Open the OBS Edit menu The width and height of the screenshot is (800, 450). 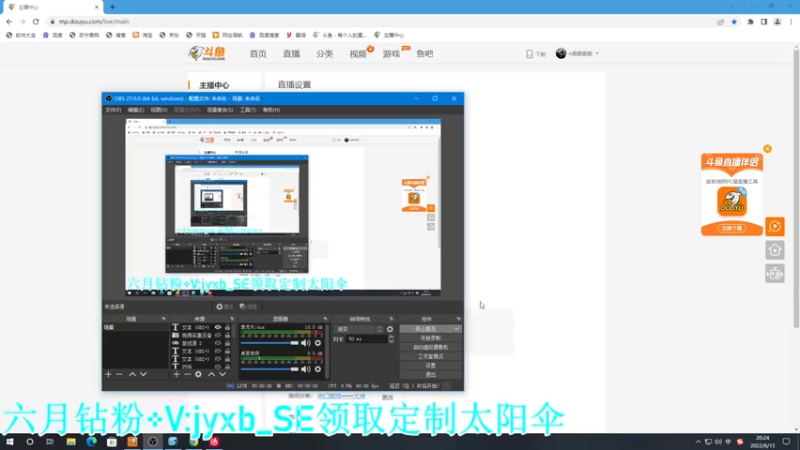click(135, 110)
